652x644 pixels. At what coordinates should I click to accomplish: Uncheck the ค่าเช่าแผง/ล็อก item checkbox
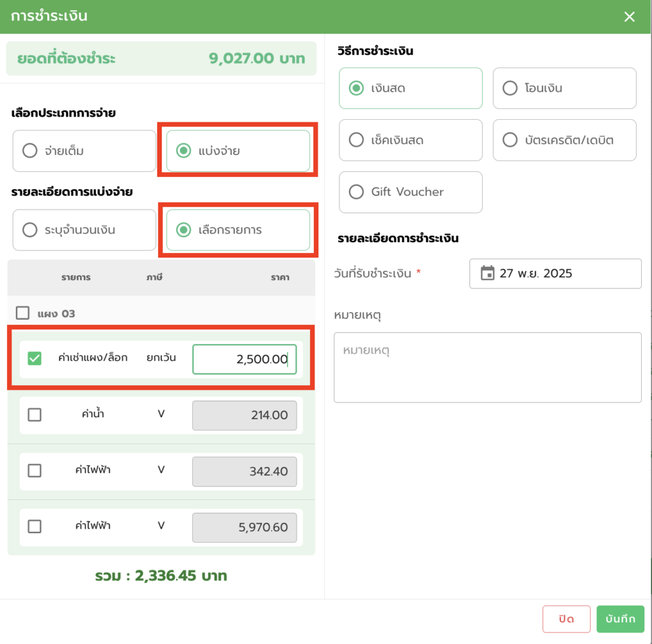[35, 359]
